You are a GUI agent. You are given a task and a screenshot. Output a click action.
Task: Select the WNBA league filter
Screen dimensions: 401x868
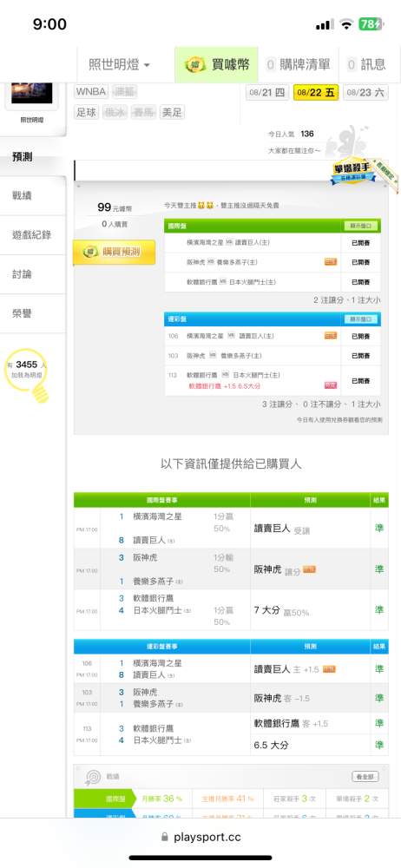pos(91,91)
